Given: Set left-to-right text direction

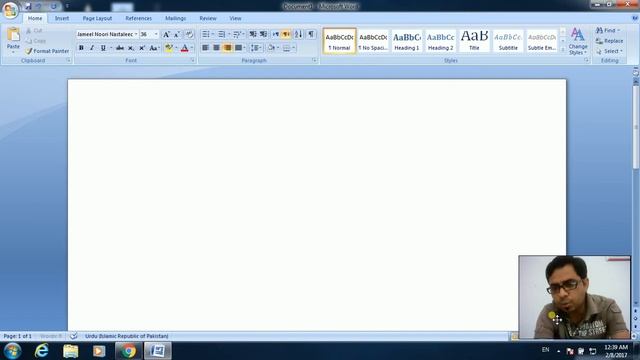Looking at the screenshot, I should pos(276,34).
